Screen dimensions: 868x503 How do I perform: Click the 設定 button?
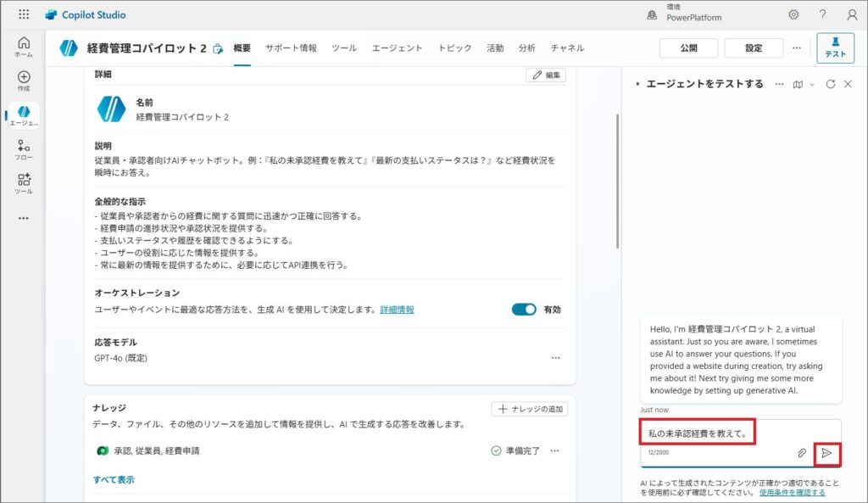point(754,48)
